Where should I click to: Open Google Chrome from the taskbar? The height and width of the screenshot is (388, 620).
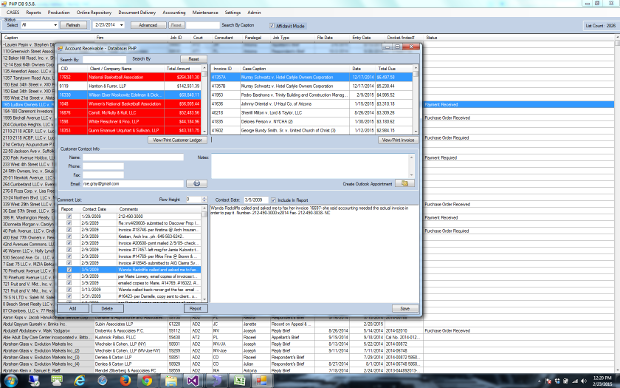click(147, 380)
